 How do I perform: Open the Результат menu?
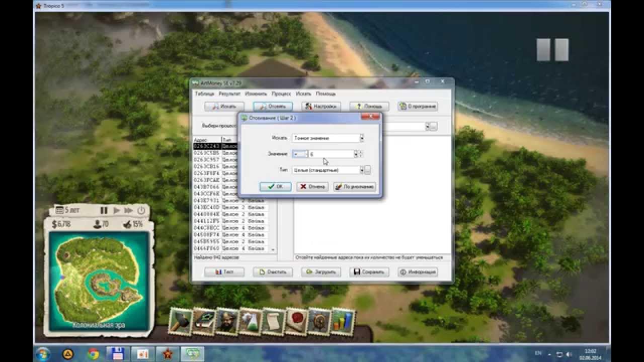tap(230, 94)
